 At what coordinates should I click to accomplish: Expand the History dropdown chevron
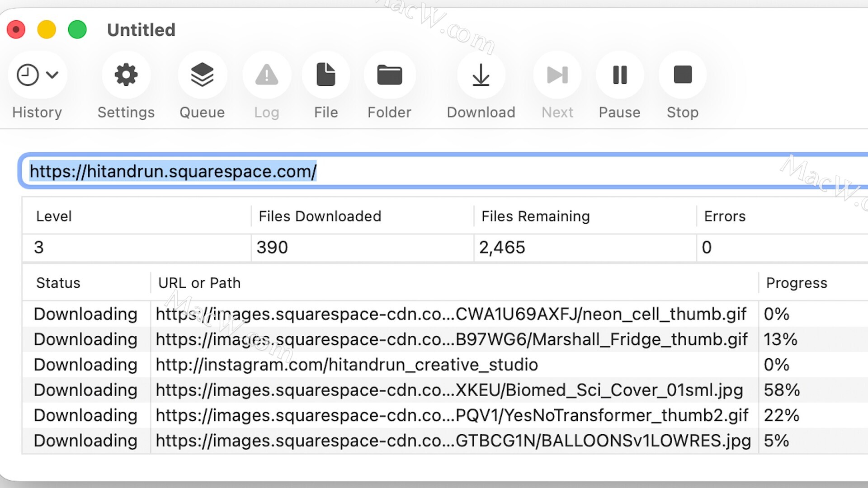pos(52,75)
